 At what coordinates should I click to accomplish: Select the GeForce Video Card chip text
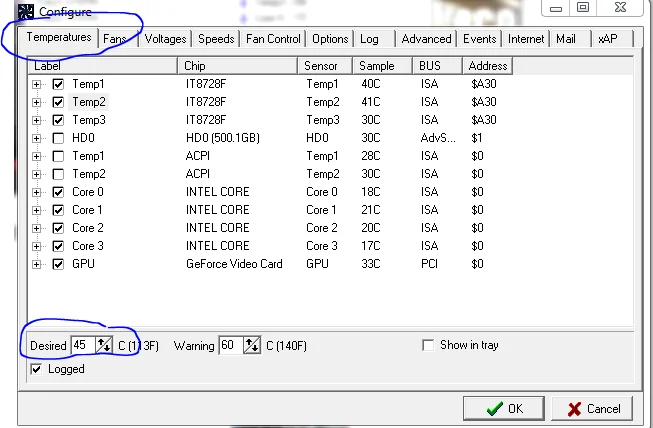click(234, 264)
